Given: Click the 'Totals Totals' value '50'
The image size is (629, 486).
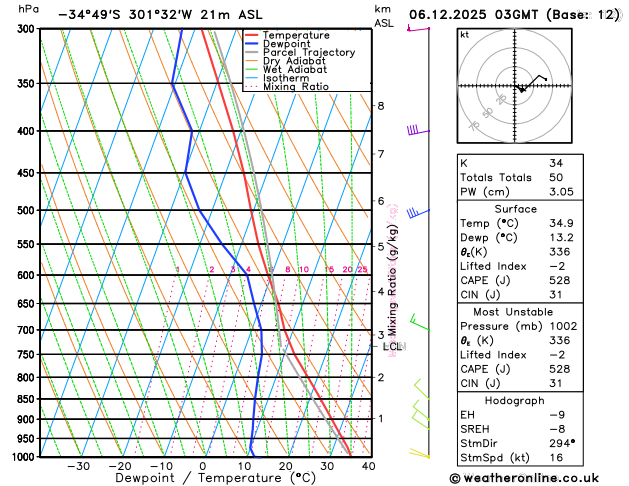Looking at the screenshot, I should 556,178.
